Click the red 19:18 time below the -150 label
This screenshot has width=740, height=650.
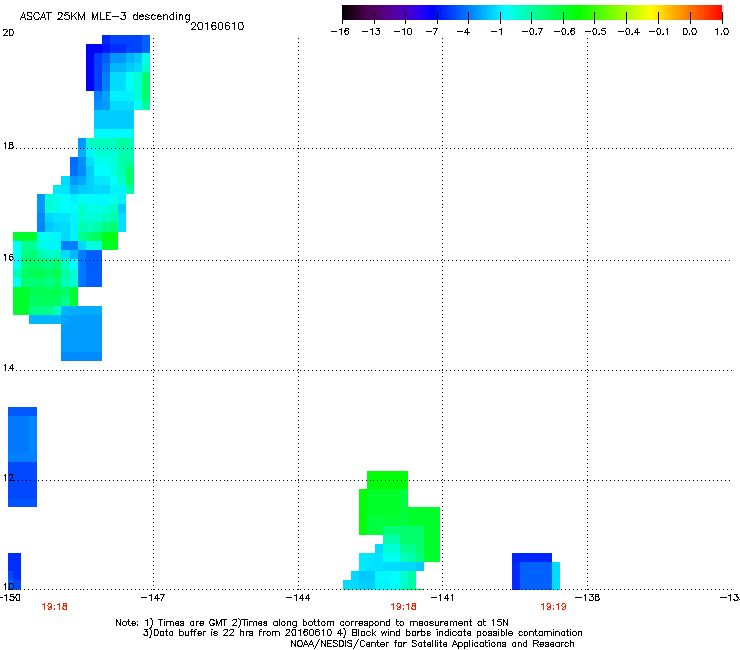coord(55,607)
